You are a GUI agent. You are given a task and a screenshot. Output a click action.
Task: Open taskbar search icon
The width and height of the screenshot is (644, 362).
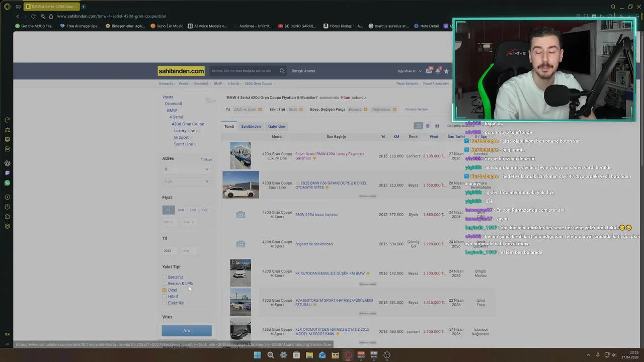click(x=270, y=355)
